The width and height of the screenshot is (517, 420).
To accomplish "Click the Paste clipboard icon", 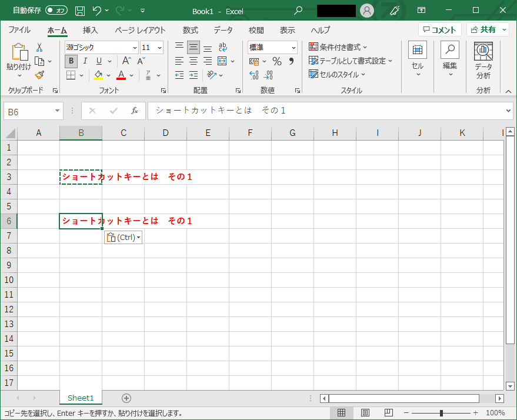I will coord(19,53).
